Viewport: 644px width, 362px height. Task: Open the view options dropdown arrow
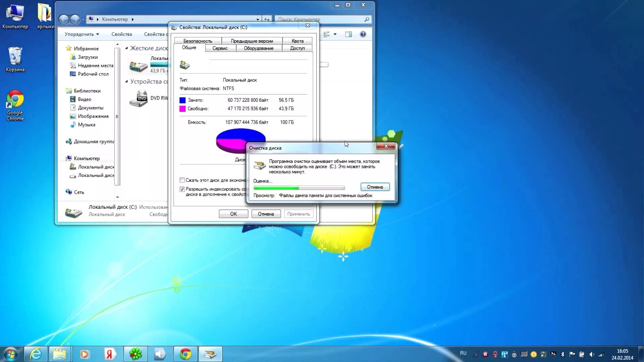335,34
